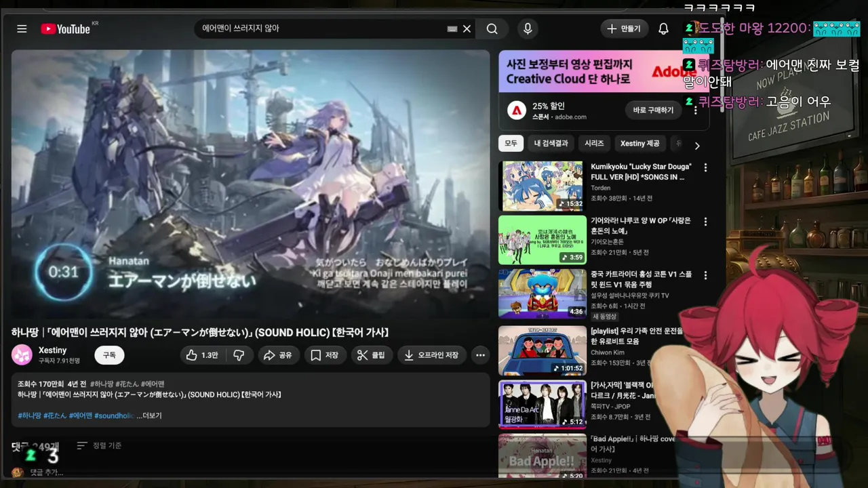The width and height of the screenshot is (868, 488).
Task: Download via 오프라인 저장 button
Action: tap(431, 355)
